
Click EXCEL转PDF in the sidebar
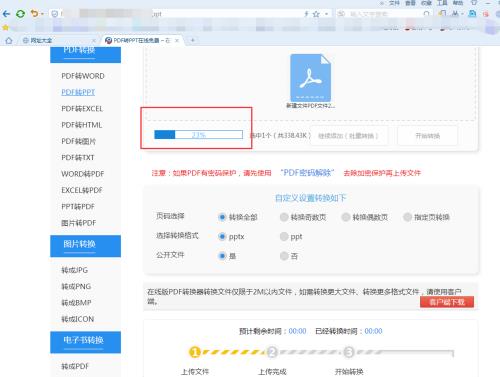point(82,190)
